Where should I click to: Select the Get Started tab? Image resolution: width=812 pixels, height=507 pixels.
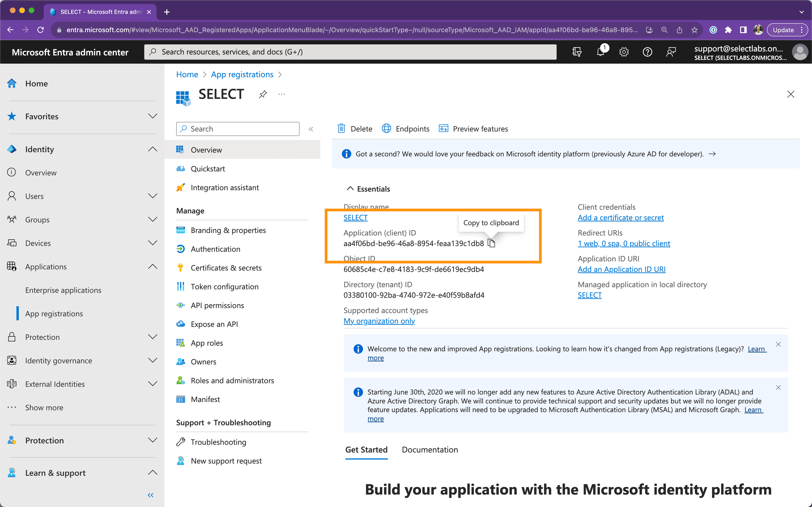tap(366, 450)
